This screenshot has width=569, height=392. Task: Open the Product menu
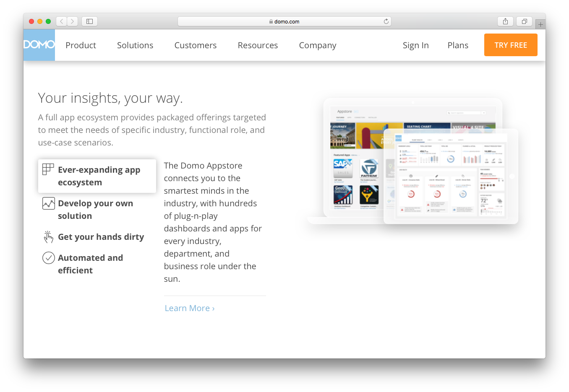coord(81,45)
